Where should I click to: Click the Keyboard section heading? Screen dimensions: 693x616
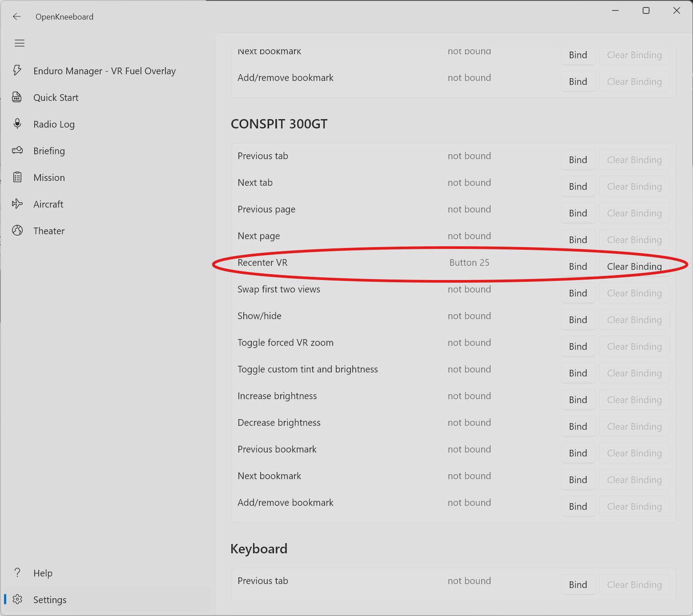(x=259, y=549)
